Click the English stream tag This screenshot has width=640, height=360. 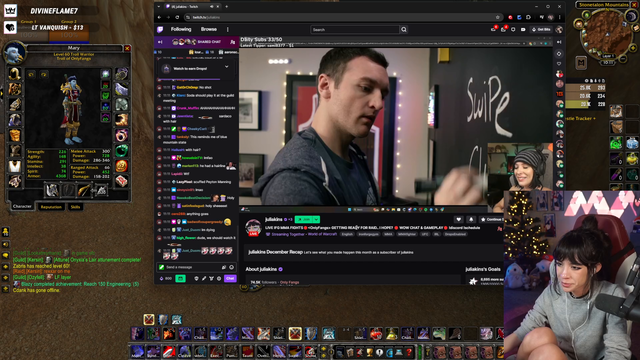tap(347, 234)
